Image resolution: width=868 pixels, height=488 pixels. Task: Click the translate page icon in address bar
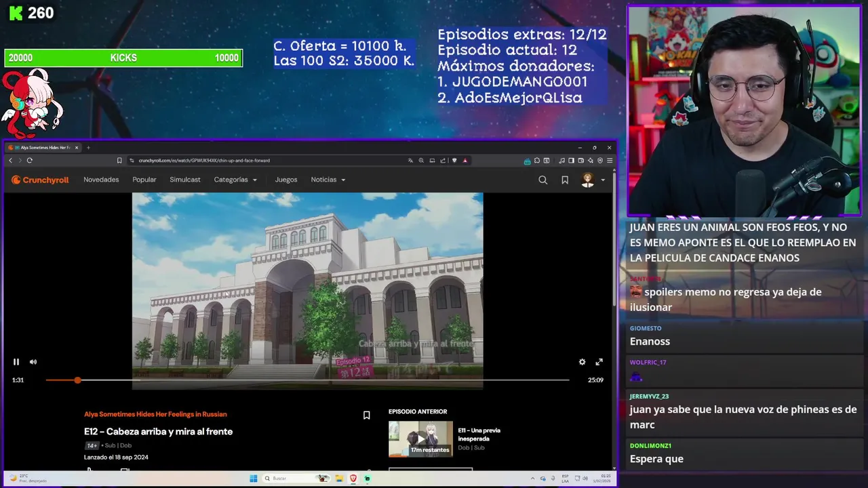pos(410,161)
